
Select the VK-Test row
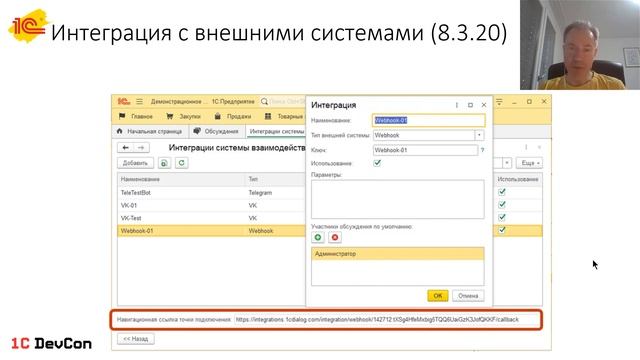coord(211,218)
